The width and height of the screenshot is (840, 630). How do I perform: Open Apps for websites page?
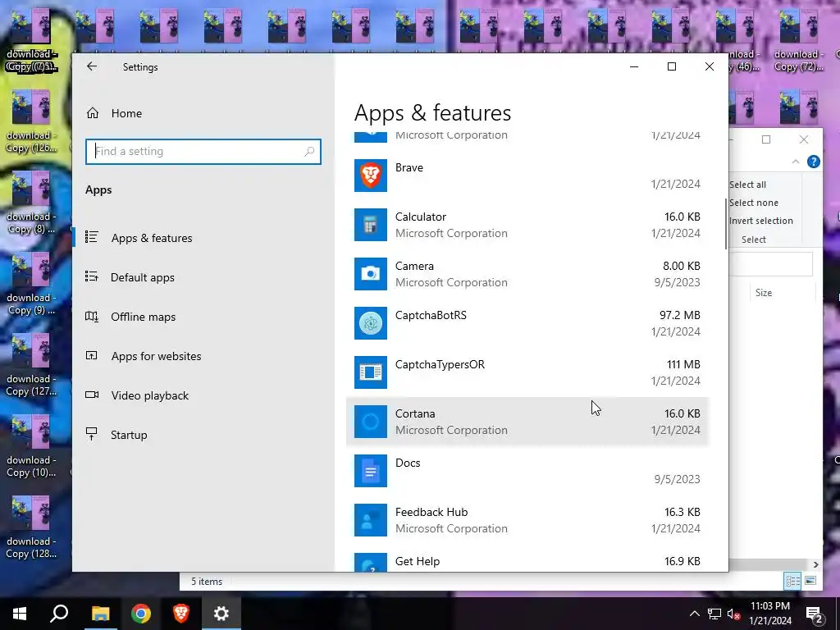[x=157, y=356]
